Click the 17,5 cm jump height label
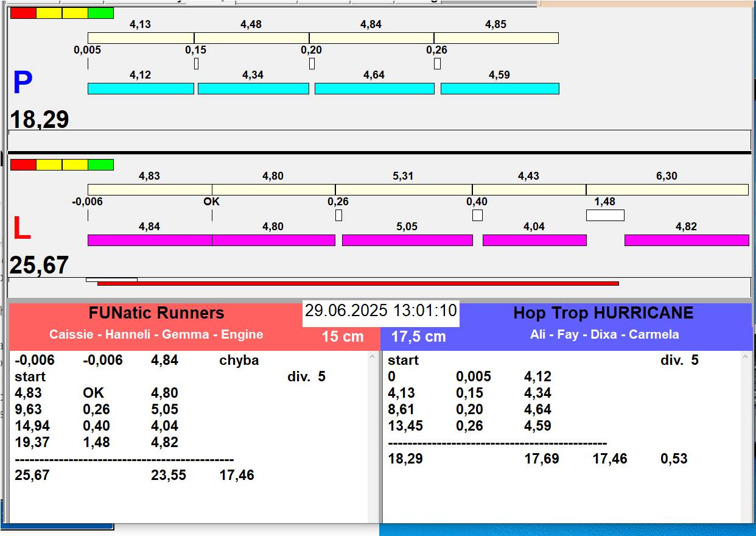This screenshot has width=756, height=536. [418, 336]
